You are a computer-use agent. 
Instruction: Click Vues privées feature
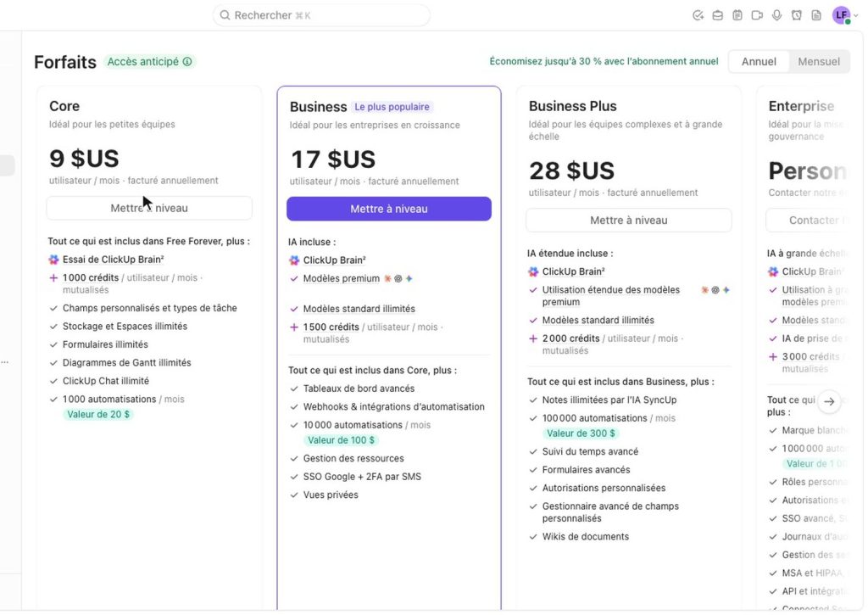pyautogui.click(x=331, y=495)
